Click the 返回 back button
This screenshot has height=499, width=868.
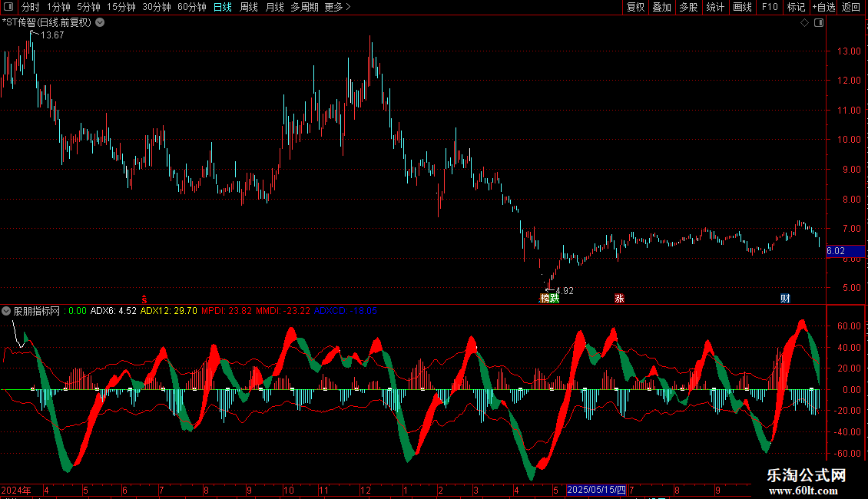851,7
